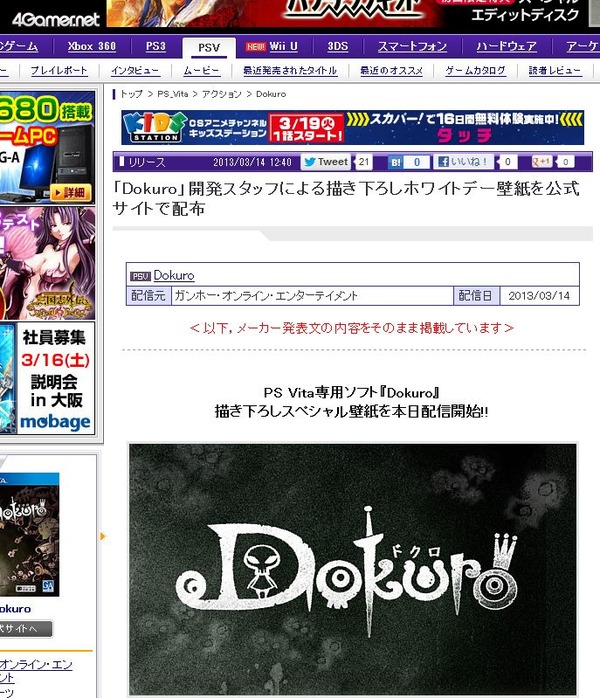
Task: Open 最近のオススメ submenu link
Action: 391,70
